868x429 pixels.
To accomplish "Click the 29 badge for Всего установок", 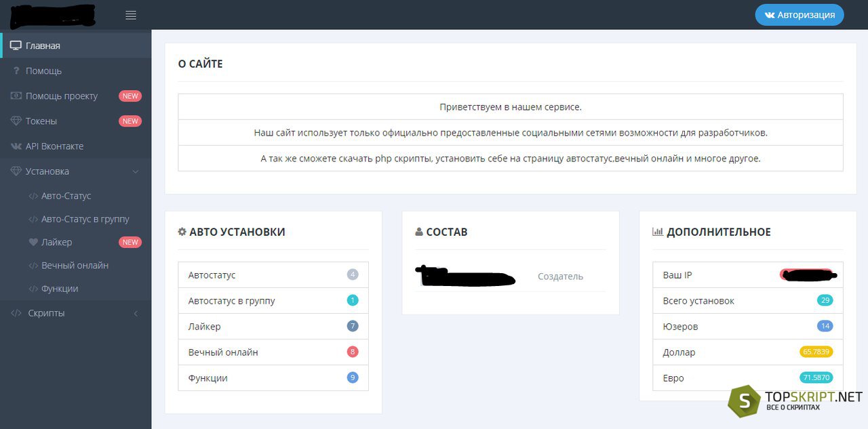I will click(x=825, y=300).
